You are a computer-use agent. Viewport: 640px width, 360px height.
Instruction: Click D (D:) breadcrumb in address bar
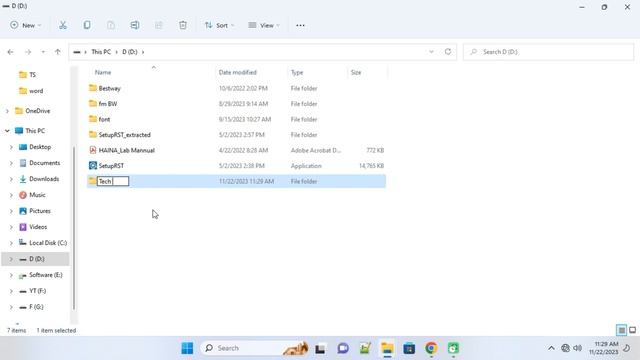click(130, 52)
